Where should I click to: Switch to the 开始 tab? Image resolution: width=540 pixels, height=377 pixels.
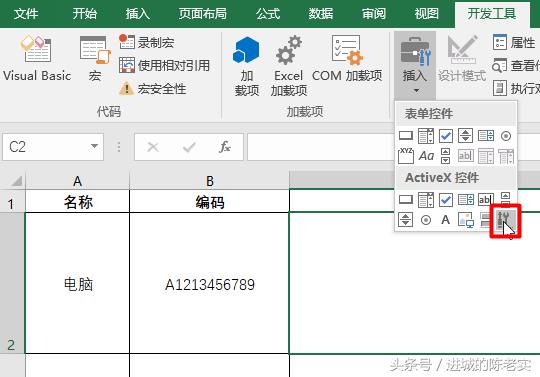point(84,14)
